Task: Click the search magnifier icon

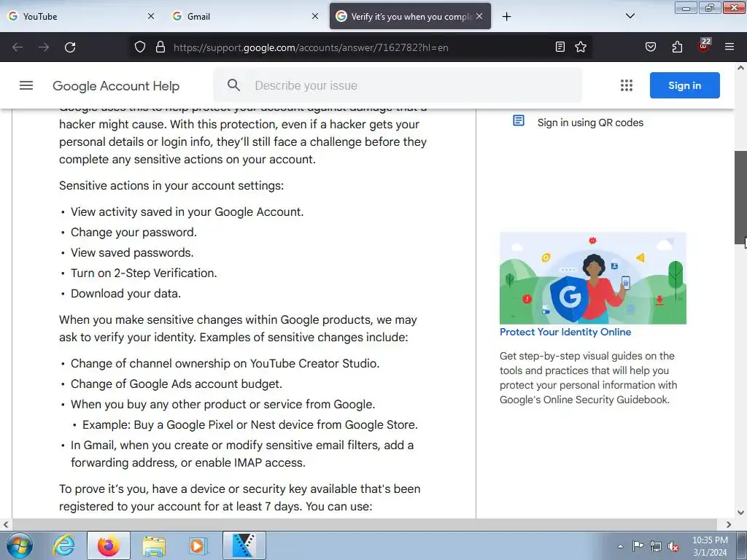Action: coord(233,85)
